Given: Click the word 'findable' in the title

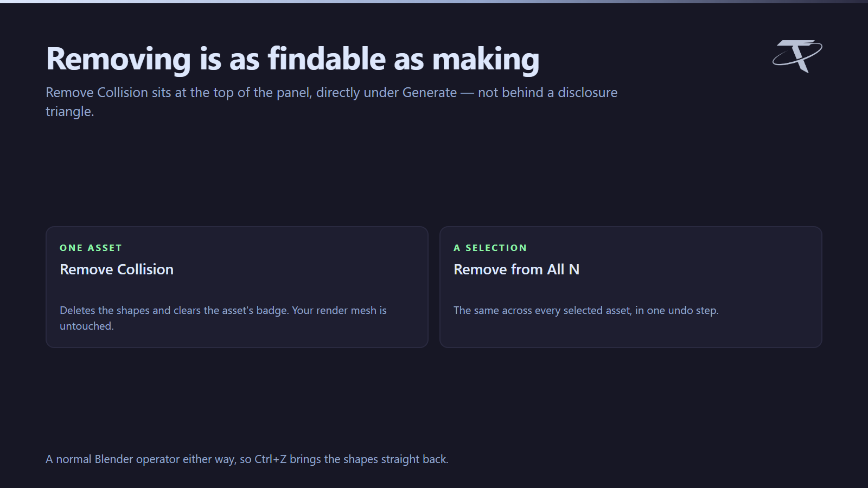Looking at the screenshot, I should coord(327,59).
